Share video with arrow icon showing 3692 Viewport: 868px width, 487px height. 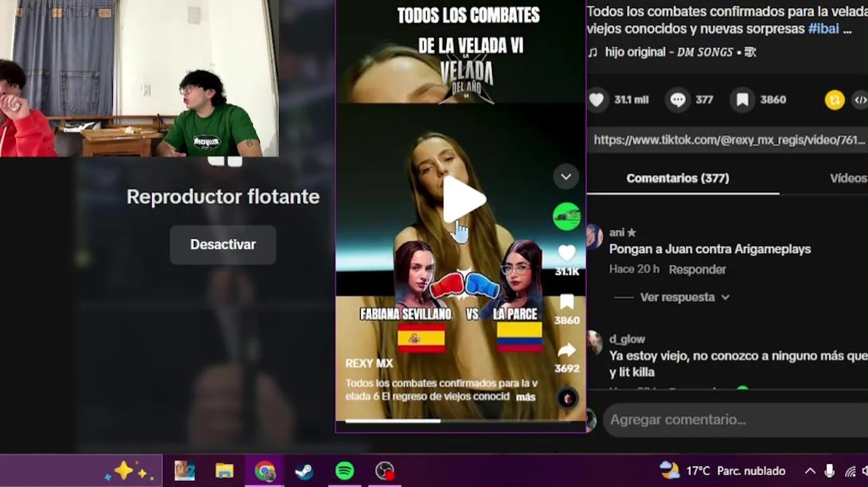coord(566,350)
